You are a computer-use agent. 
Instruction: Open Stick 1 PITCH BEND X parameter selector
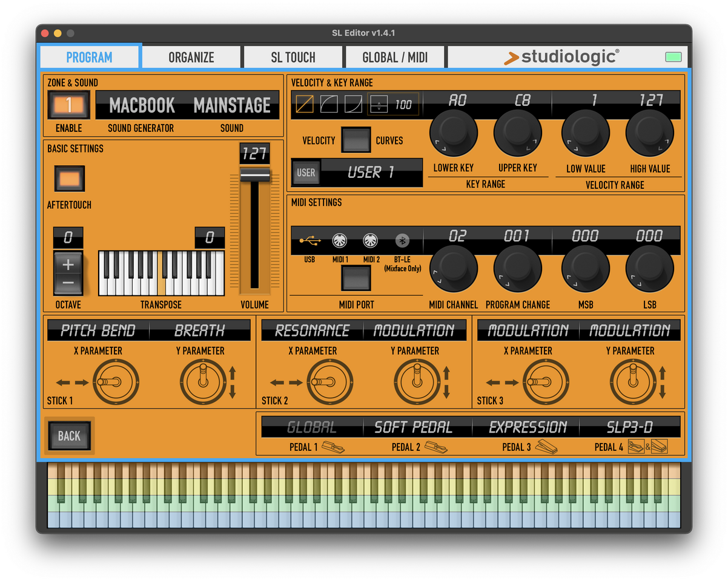98,330
